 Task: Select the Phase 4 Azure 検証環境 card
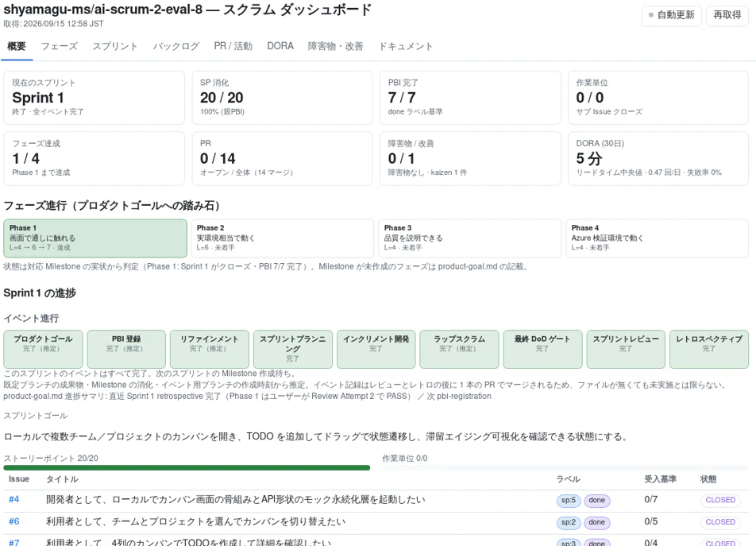(658, 238)
